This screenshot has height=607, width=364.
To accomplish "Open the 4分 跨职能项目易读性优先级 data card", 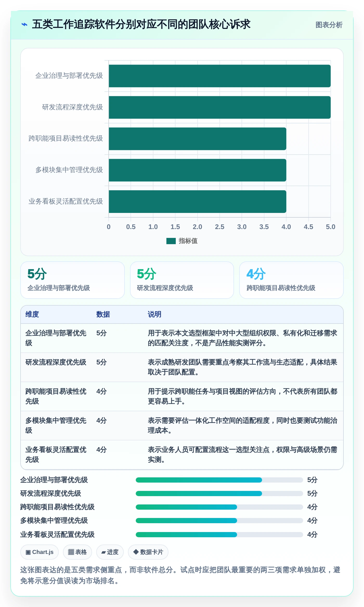I will pos(291,280).
